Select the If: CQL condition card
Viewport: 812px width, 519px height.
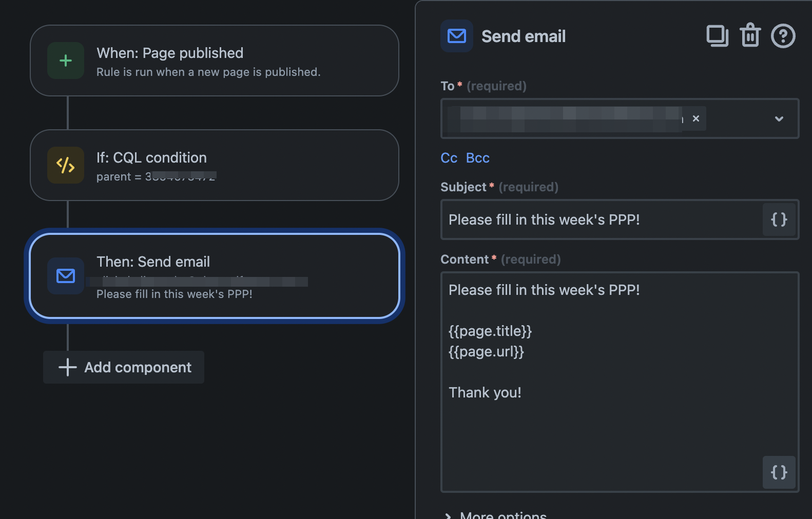[215, 165]
